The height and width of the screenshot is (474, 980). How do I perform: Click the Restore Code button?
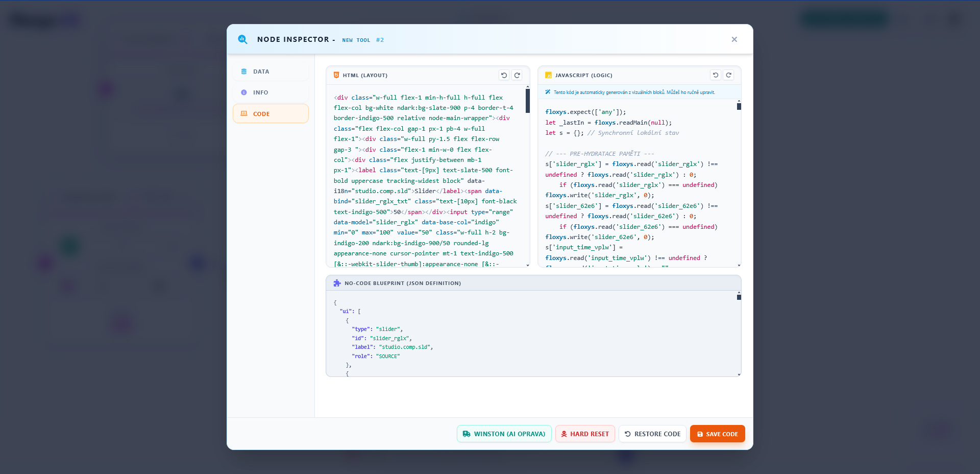point(652,434)
